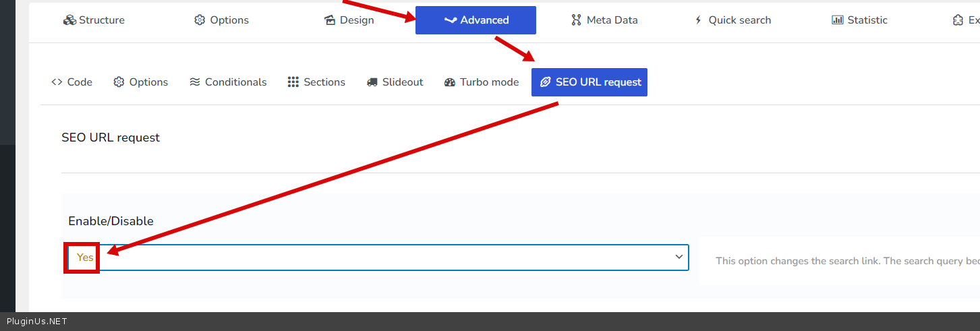The height and width of the screenshot is (331, 980).
Task: Click the chevron arrow of Enable/Disable dropdown
Action: [x=679, y=257]
